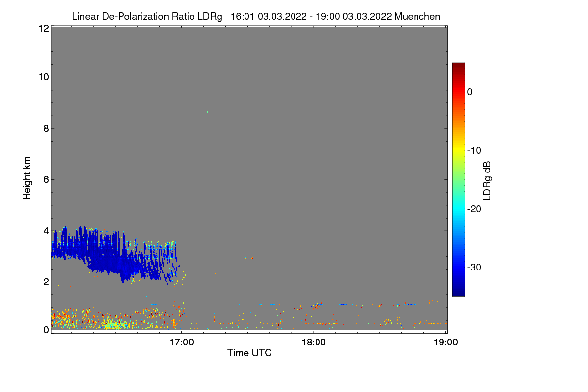
Task: Select the 10 km height tick label
Action: pyautogui.click(x=43, y=77)
